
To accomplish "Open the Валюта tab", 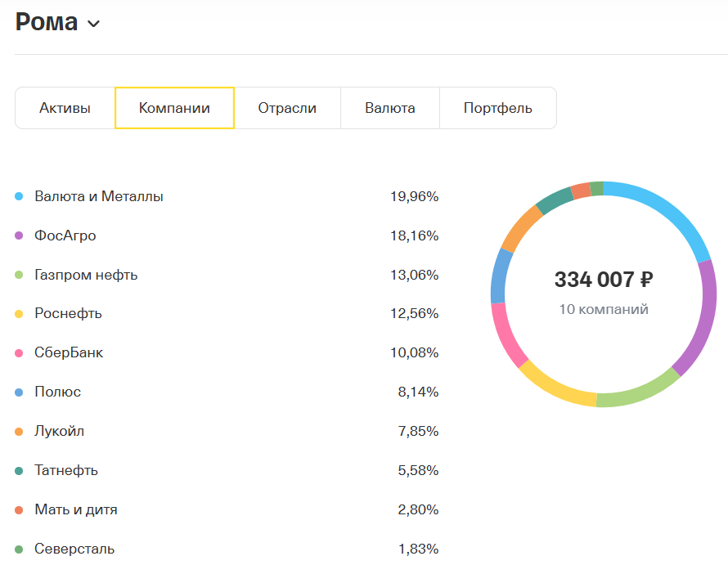I will (390, 108).
